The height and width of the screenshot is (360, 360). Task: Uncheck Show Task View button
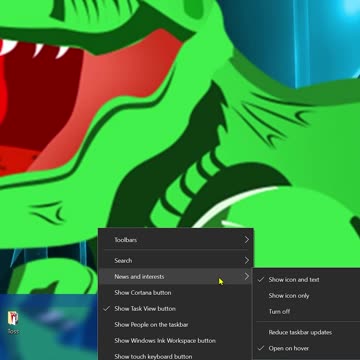pyautogui.click(x=176, y=308)
